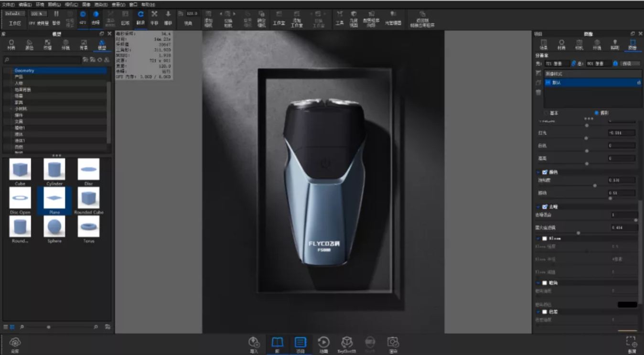Toggle GPU mode in the toolbar
The height and width of the screenshot is (355, 644).
83,18
